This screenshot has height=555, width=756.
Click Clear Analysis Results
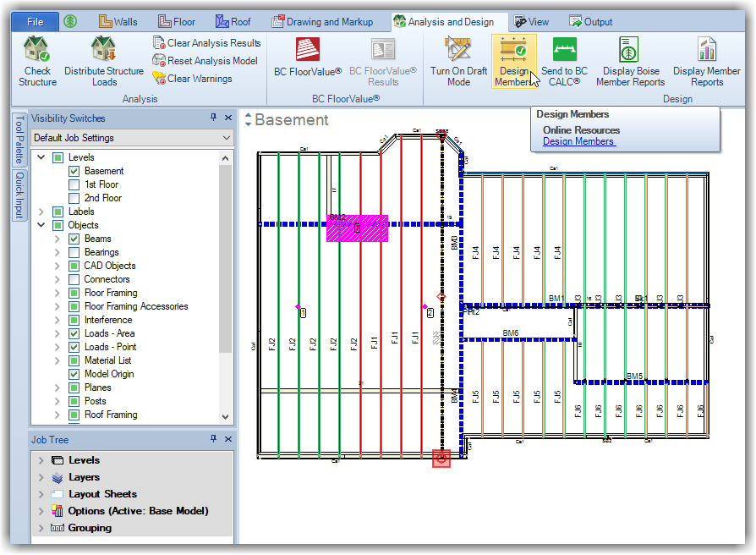pos(206,42)
